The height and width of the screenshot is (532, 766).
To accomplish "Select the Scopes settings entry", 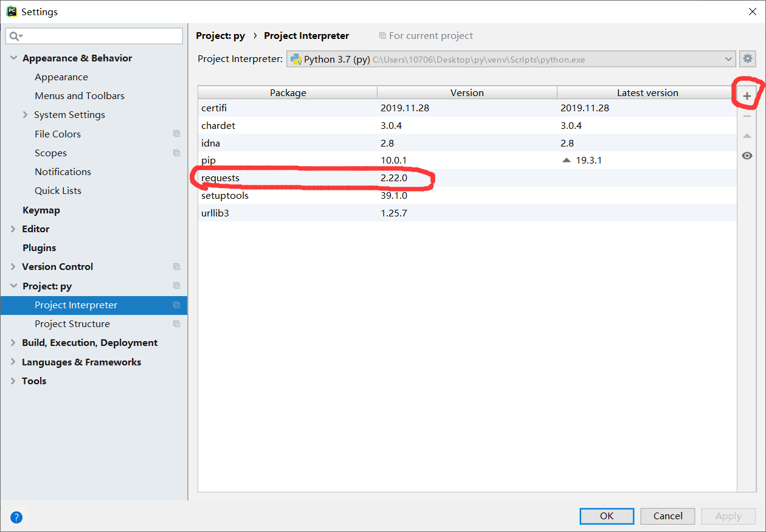I will [50, 153].
